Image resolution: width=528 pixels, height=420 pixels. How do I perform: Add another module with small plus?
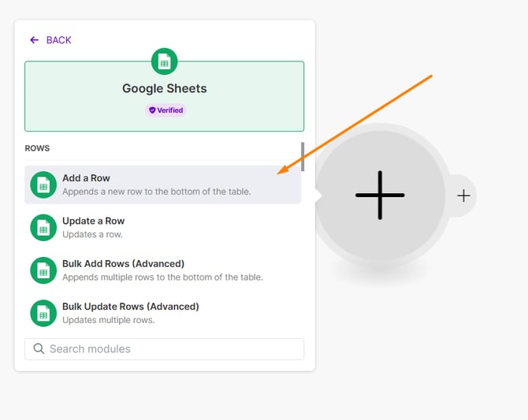click(463, 195)
